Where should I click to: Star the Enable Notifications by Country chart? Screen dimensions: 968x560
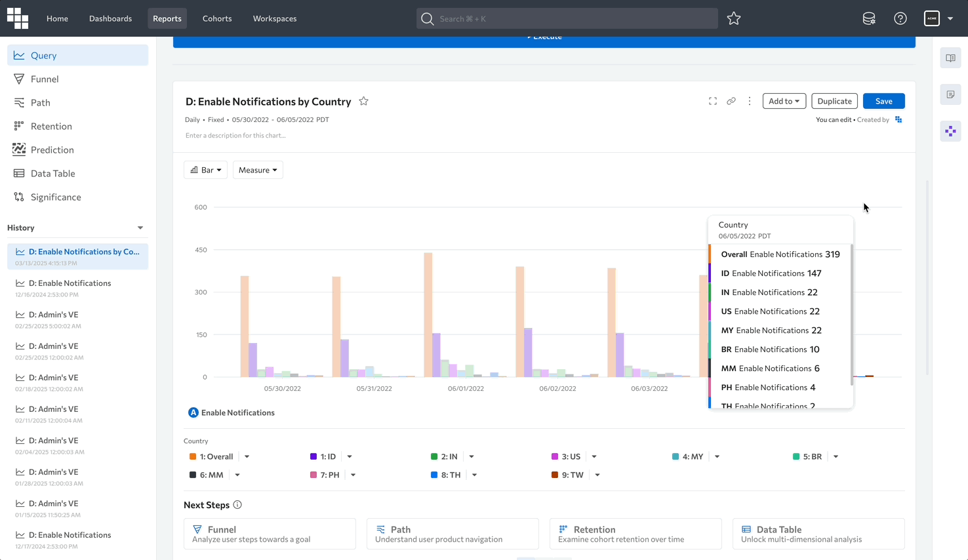tap(364, 101)
